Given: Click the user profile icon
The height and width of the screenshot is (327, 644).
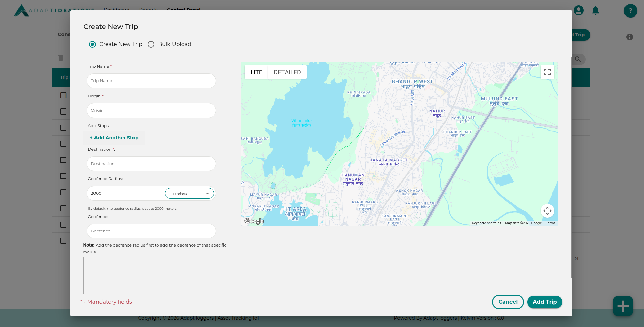Looking at the screenshot, I should [x=578, y=11].
